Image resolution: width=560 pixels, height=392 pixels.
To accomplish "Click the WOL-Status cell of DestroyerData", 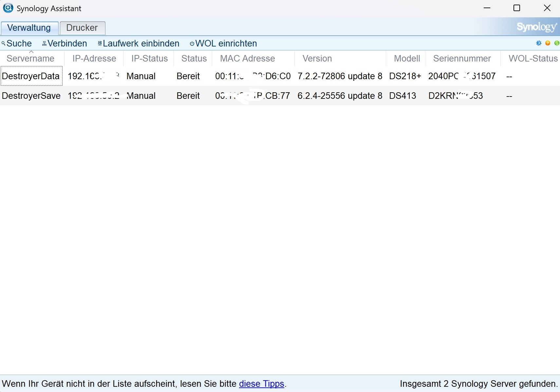I will point(509,77).
